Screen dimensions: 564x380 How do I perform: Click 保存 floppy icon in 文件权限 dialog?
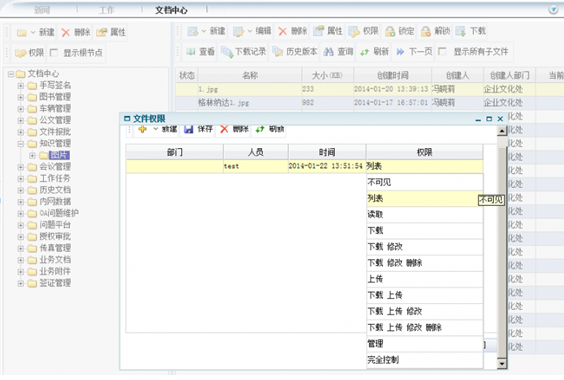[x=188, y=129]
